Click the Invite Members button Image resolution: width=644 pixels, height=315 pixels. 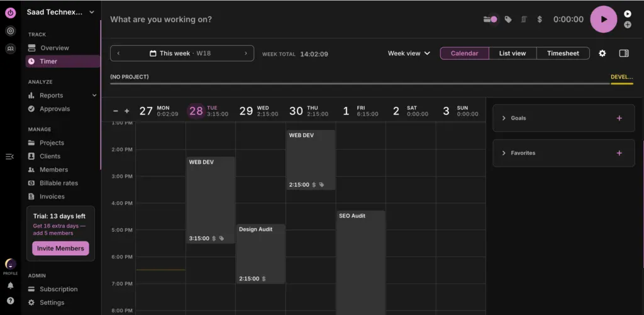pyautogui.click(x=60, y=248)
